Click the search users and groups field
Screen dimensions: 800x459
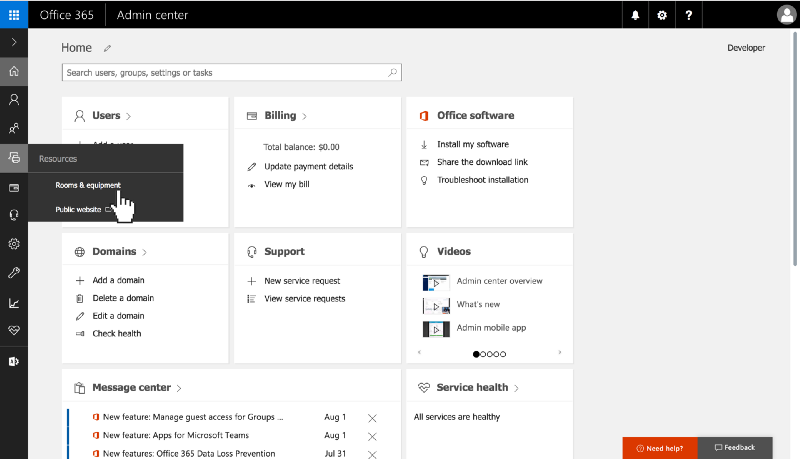pos(225,73)
